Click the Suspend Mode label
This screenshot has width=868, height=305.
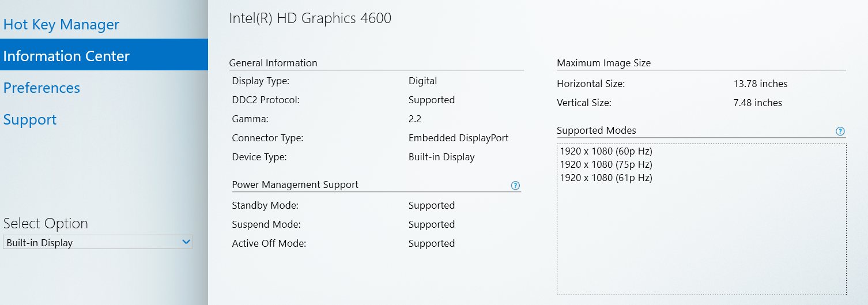[266, 224]
